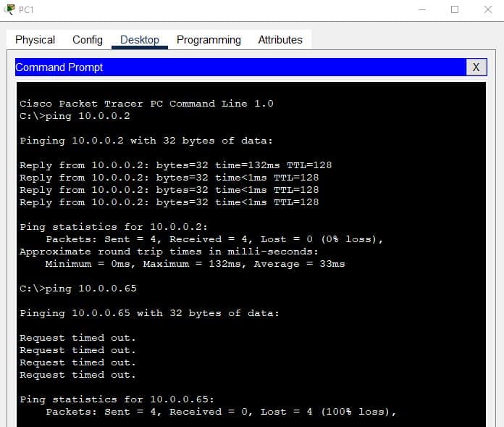Open the Attributes tab
Viewport: 504px width, 427px height.
pos(280,40)
